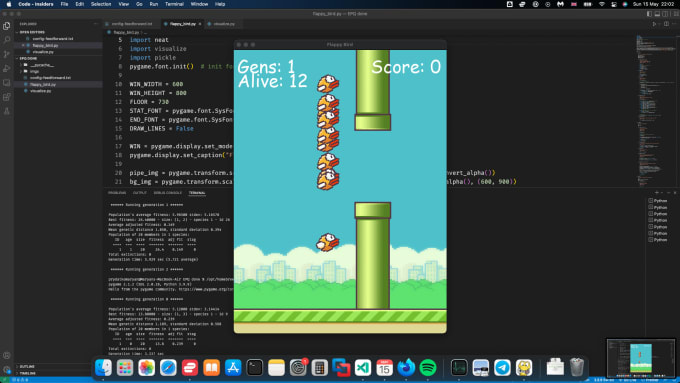
Task: Switch to Problems panel tab
Action: point(117,193)
